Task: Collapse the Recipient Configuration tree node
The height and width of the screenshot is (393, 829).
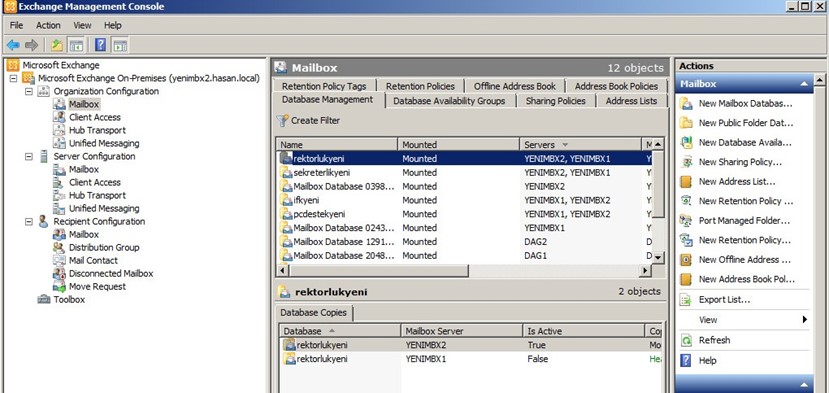Action: pyautogui.click(x=29, y=222)
